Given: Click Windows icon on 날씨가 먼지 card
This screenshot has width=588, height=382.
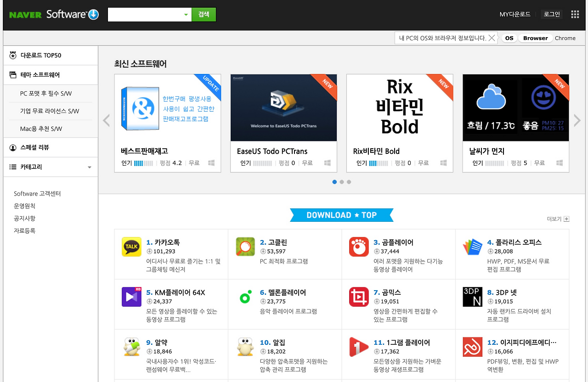Looking at the screenshot, I should [x=560, y=163].
